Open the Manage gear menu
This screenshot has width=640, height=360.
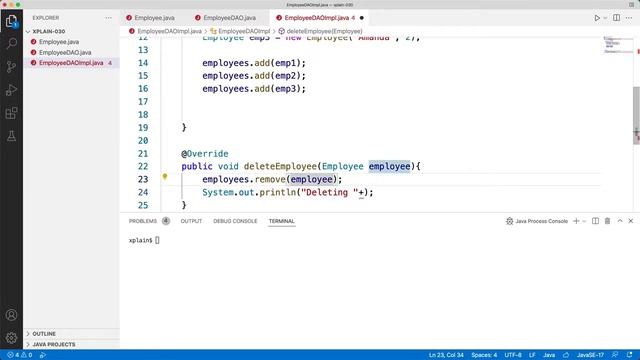pos(11,338)
